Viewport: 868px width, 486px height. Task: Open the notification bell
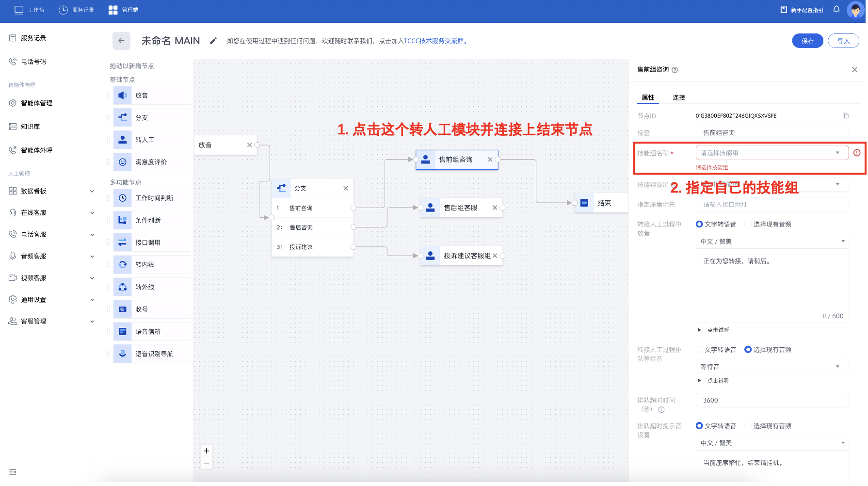click(x=836, y=9)
